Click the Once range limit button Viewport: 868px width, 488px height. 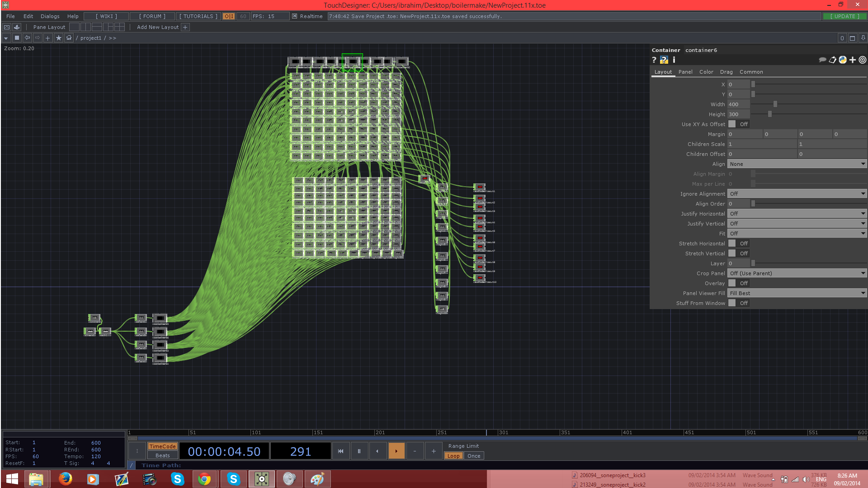(474, 456)
